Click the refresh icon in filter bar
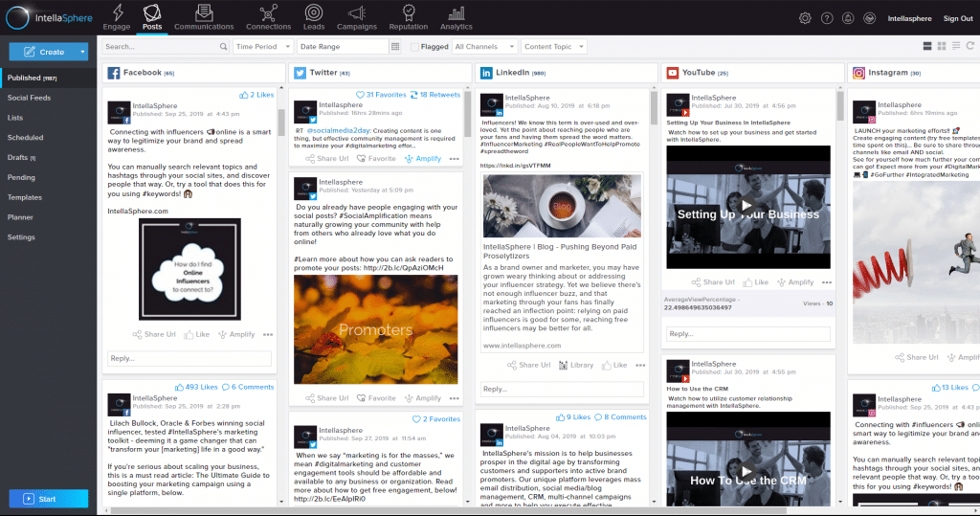Screen dimensions: 980x516 tap(970, 46)
